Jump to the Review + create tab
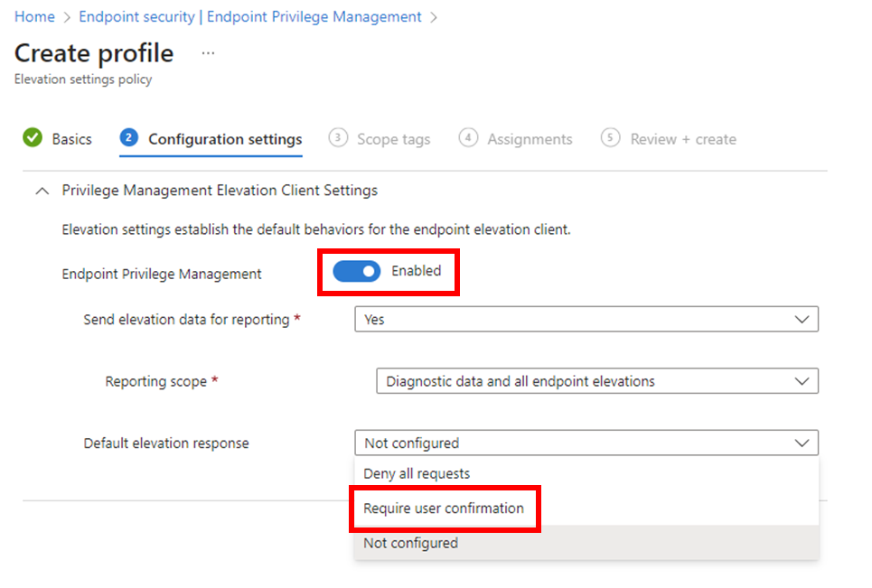 (683, 139)
